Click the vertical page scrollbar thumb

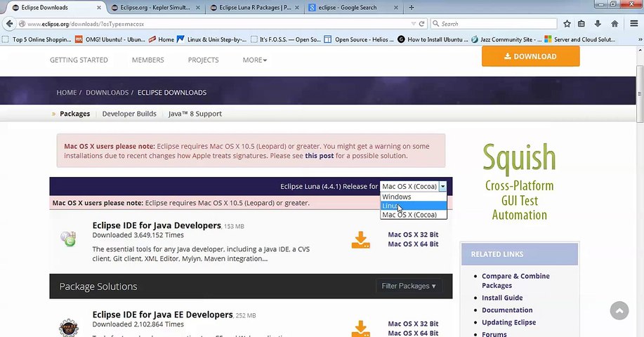[x=640, y=93]
